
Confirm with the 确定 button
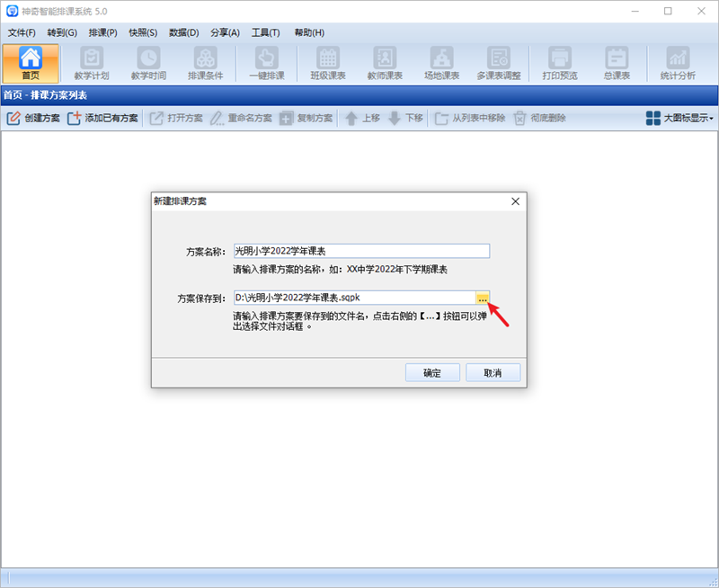click(x=432, y=372)
